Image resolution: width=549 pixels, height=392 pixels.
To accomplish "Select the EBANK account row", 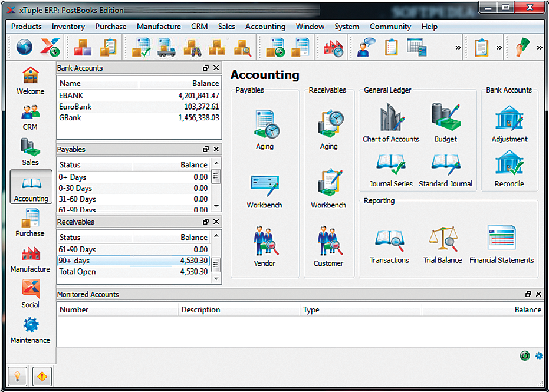I will tap(139, 95).
